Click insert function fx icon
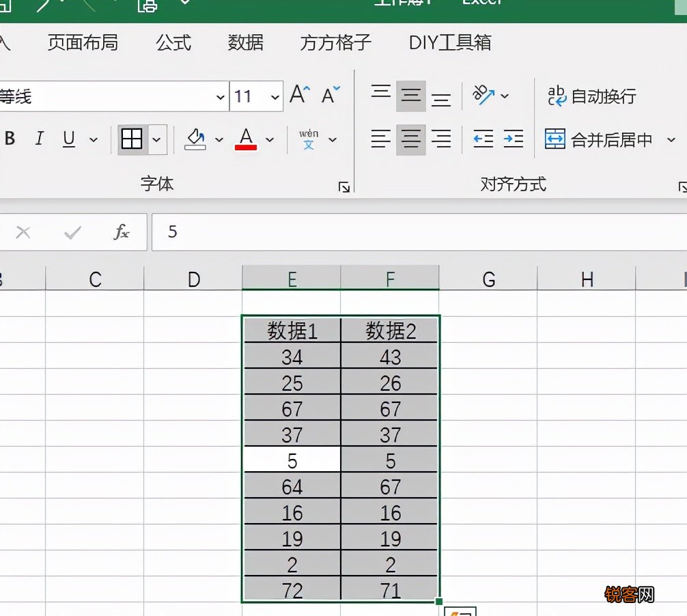This screenshot has height=616, width=687. click(122, 232)
